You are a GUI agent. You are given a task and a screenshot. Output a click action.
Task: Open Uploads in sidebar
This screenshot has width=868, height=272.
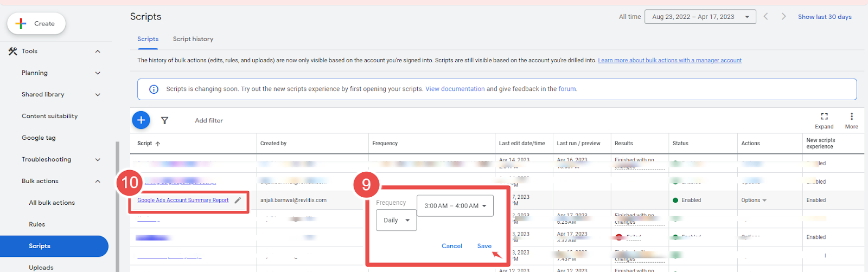(41, 268)
